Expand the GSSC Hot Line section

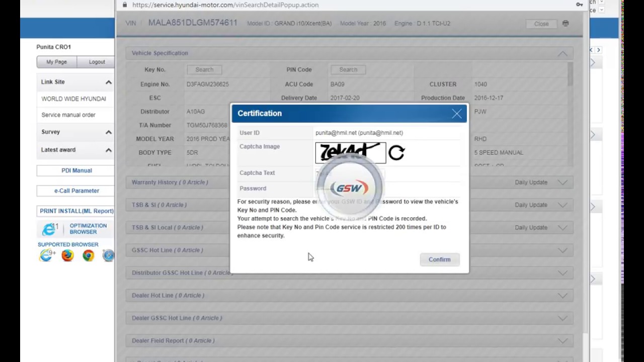coord(562,250)
